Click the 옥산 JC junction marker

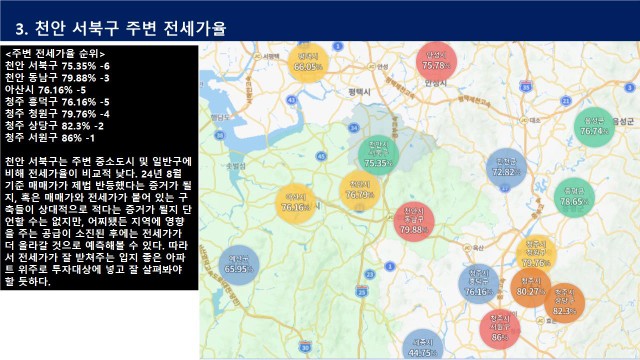pyautogui.click(x=467, y=248)
